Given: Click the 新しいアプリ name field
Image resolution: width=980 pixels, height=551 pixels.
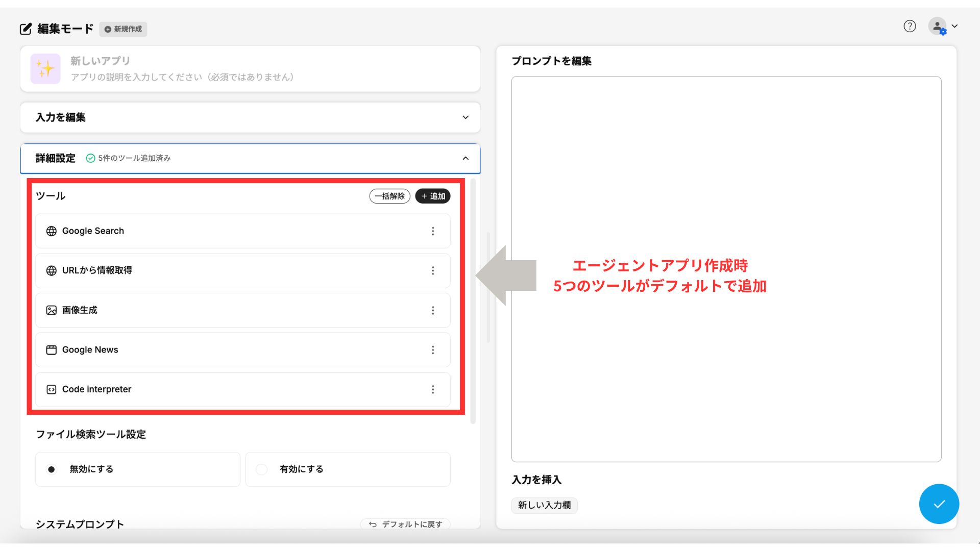Looking at the screenshot, I should pos(101,61).
